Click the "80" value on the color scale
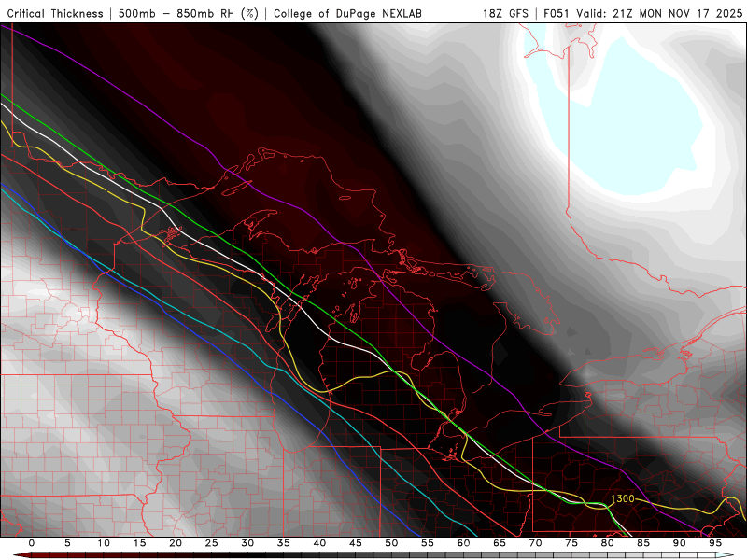 pos(608,543)
